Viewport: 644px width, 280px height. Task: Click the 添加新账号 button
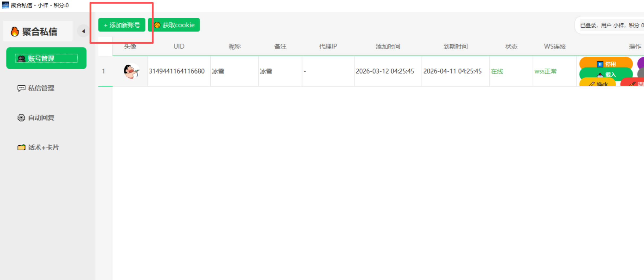(122, 25)
